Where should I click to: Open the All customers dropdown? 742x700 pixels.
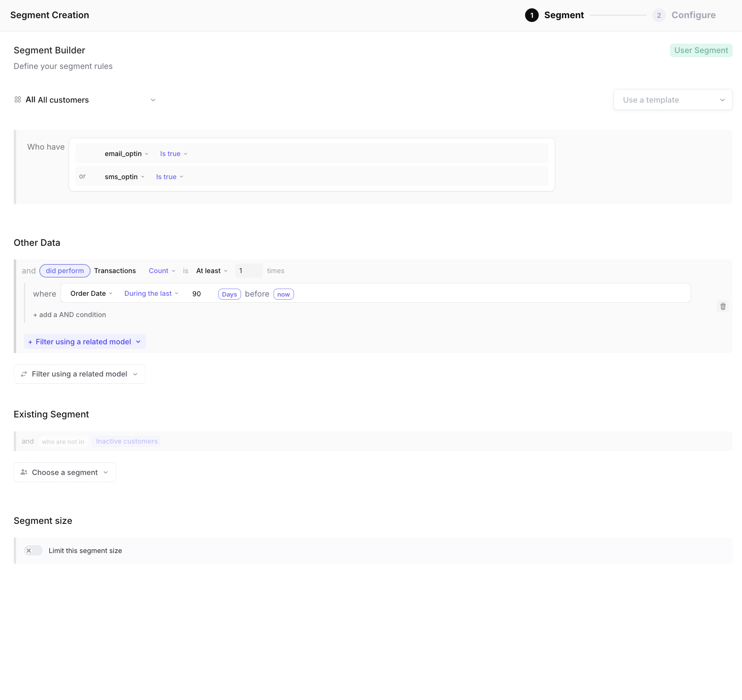coord(85,100)
